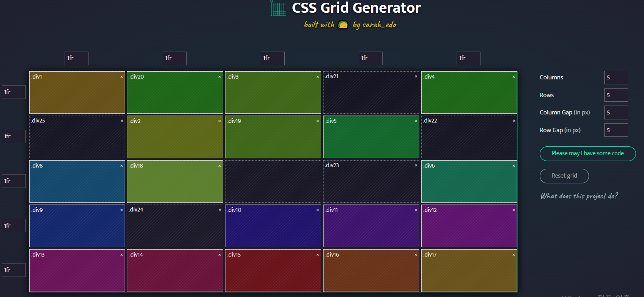Remove .div12 via x icon
Viewport: 644px width, 297px height.
pos(514,210)
